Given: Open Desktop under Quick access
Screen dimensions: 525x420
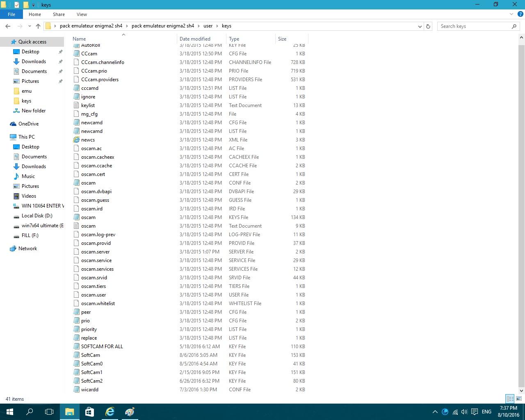Looking at the screenshot, I should click(30, 52).
